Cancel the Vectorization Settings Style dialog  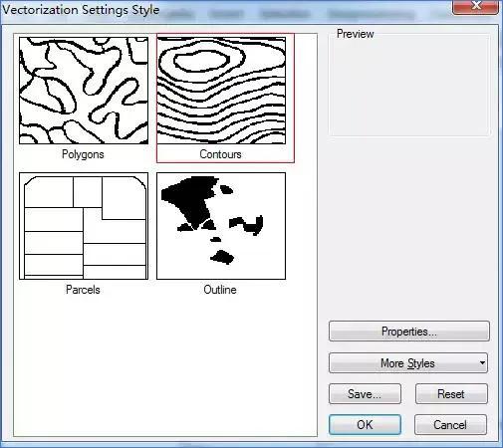pyautogui.click(x=450, y=424)
